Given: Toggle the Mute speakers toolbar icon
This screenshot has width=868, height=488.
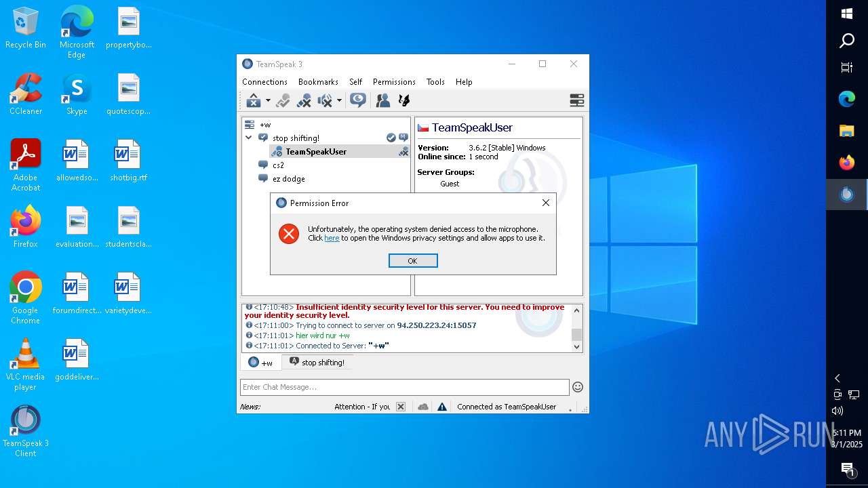Looking at the screenshot, I should click(x=325, y=101).
